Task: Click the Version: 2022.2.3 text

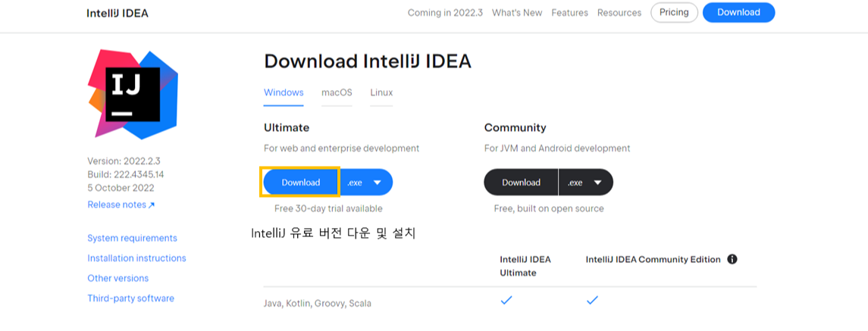Action: click(x=124, y=161)
